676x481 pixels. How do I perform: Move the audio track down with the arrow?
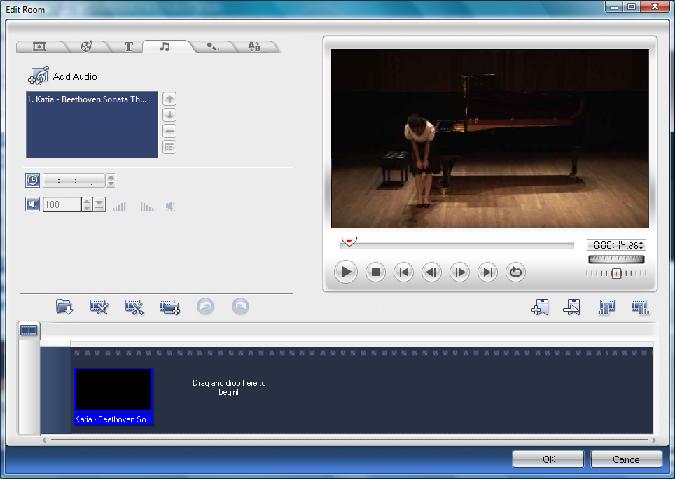point(169,115)
